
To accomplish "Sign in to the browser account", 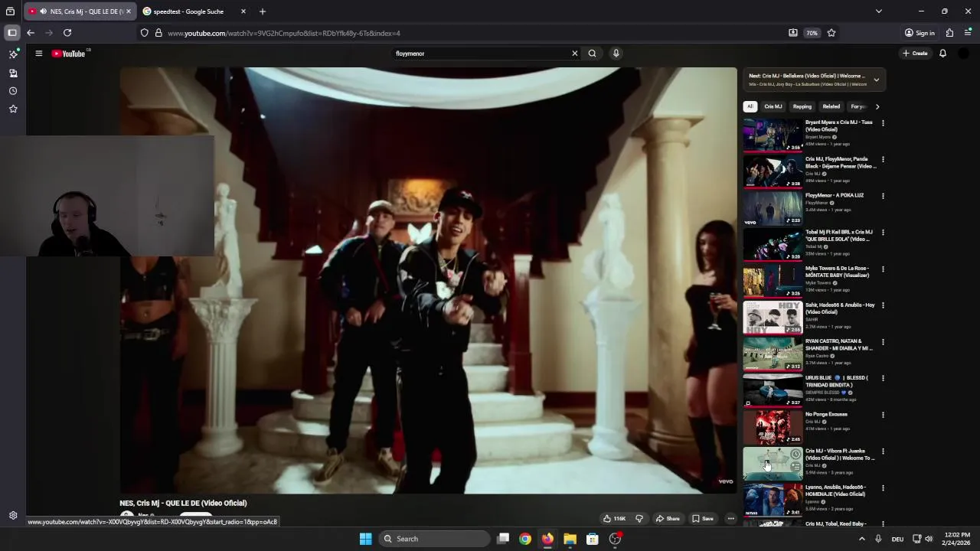I will pos(920,33).
